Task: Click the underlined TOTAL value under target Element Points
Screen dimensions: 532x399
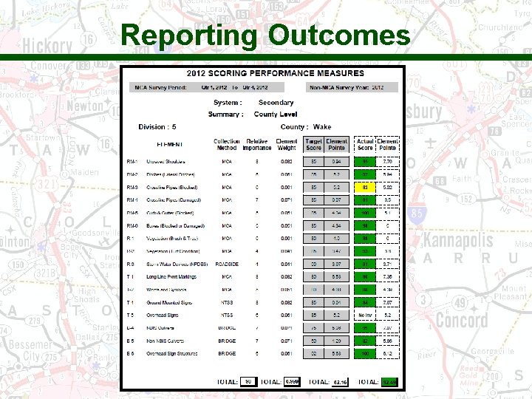Action: [x=340, y=383]
